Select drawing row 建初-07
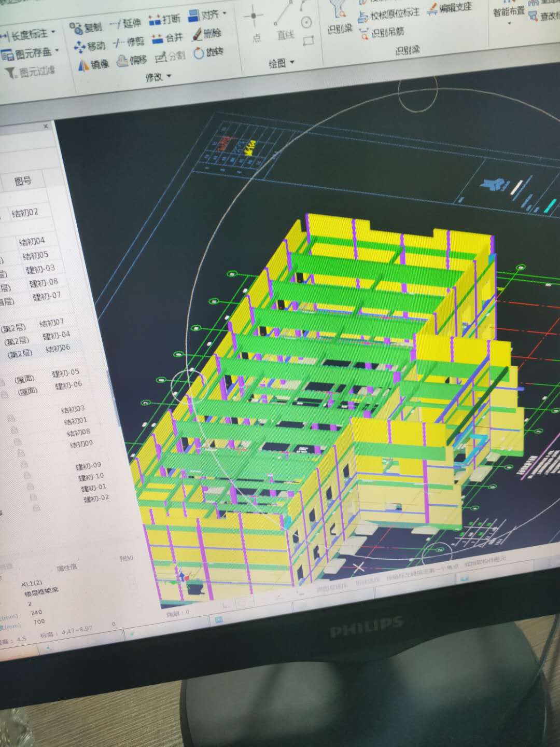This screenshot has width=560, height=747. 46,296
